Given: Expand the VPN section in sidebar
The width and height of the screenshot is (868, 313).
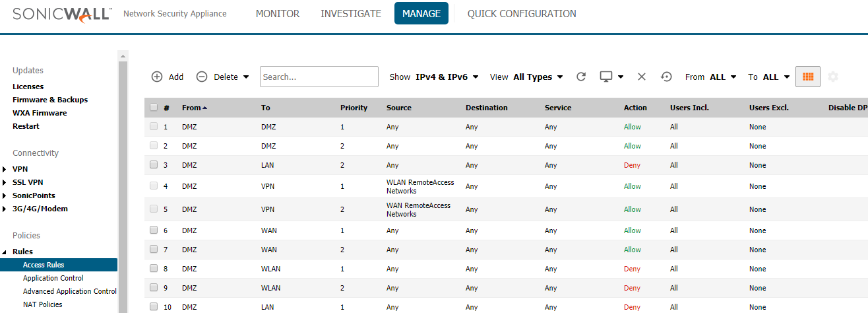Looking at the screenshot, I should click(5, 169).
